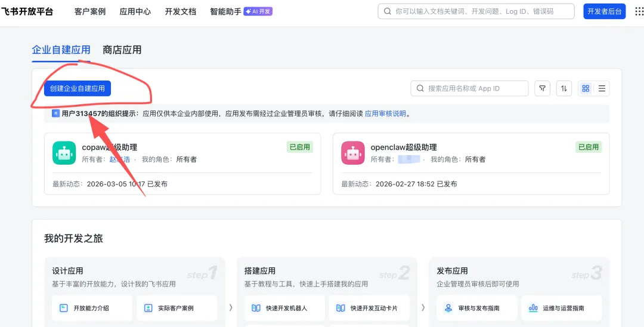Click the 发布应用 step heading
Viewport: 644px width, 327px height.
click(x=452, y=271)
